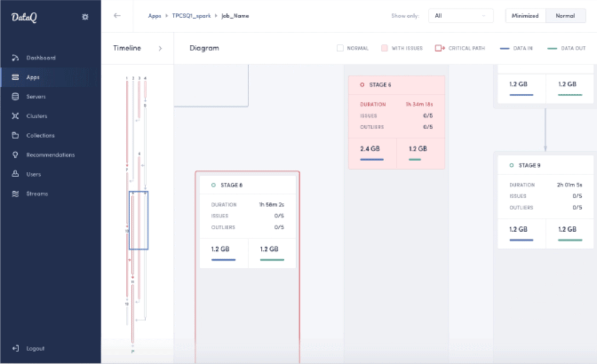Click the With Issues pink swatch

385,48
